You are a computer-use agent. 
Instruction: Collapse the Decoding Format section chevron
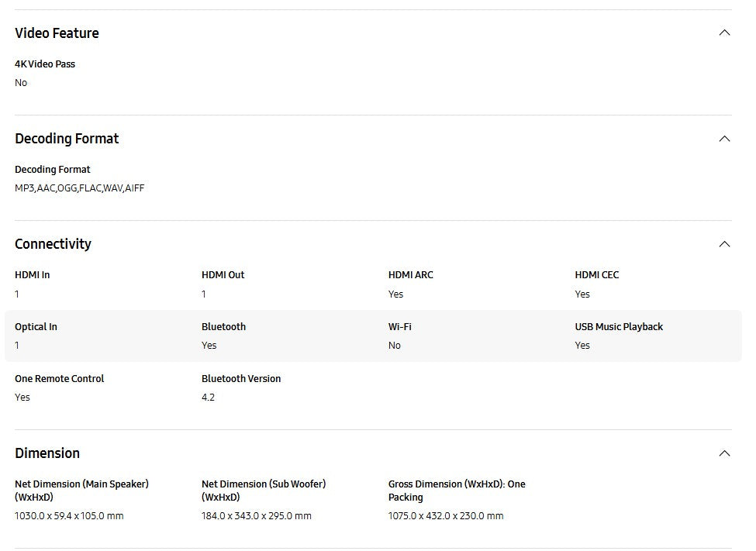724,139
